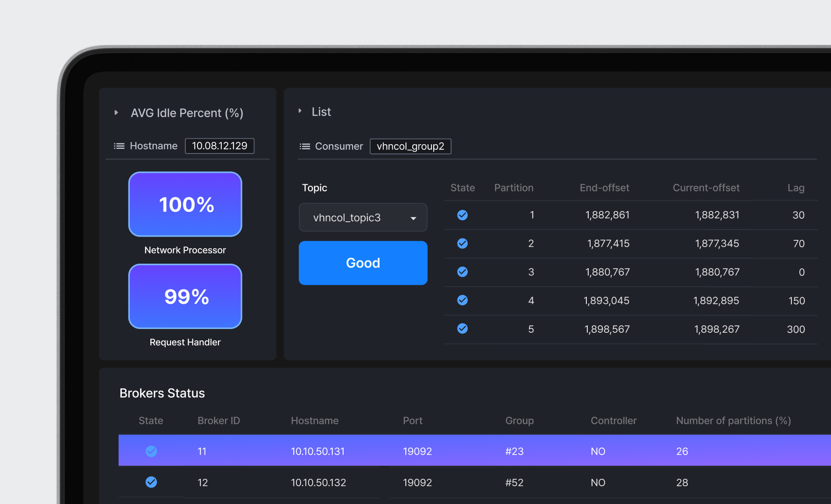
Task: Click the state check icon for broker 12
Action: tap(151, 482)
